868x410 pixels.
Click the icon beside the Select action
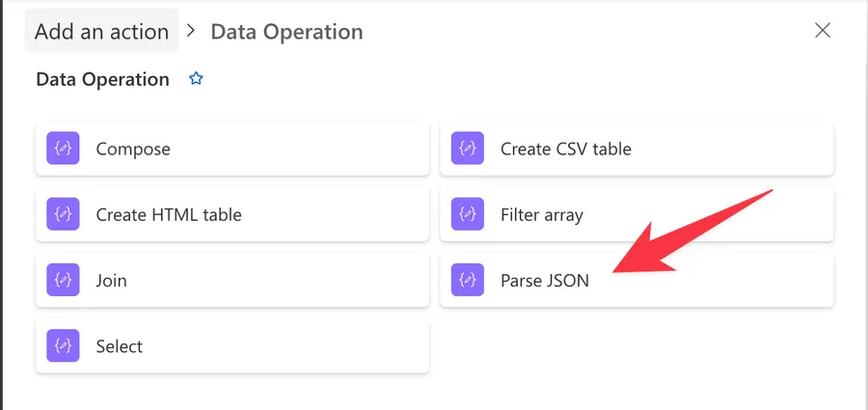coord(63,345)
